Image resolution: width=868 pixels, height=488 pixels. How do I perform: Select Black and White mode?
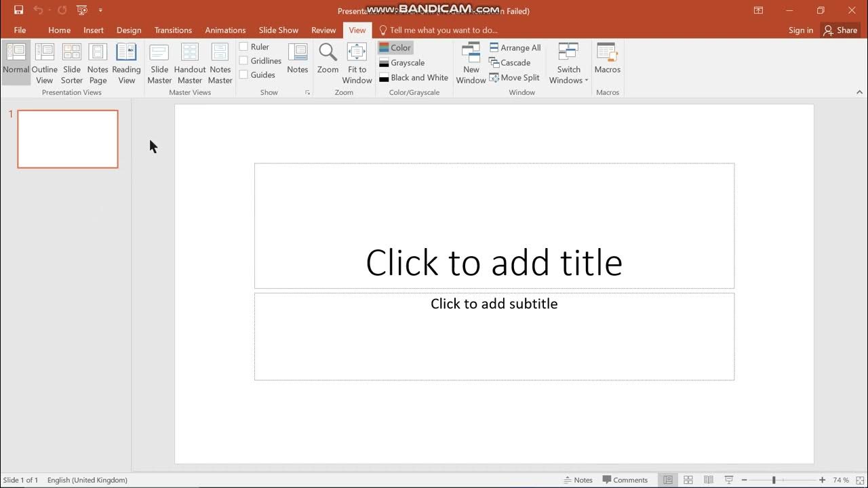414,77
